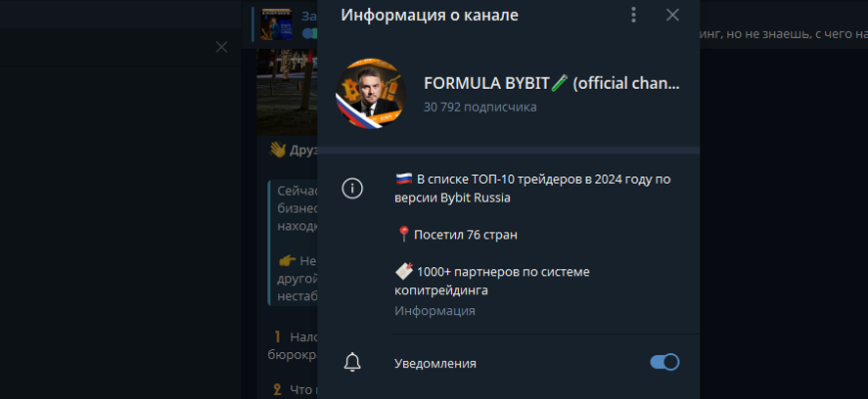The height and width of the screenshot is (399, 868).
Task: Click the tag emoji before 1000+ партнеров
Action: click(x=404, y=271)
